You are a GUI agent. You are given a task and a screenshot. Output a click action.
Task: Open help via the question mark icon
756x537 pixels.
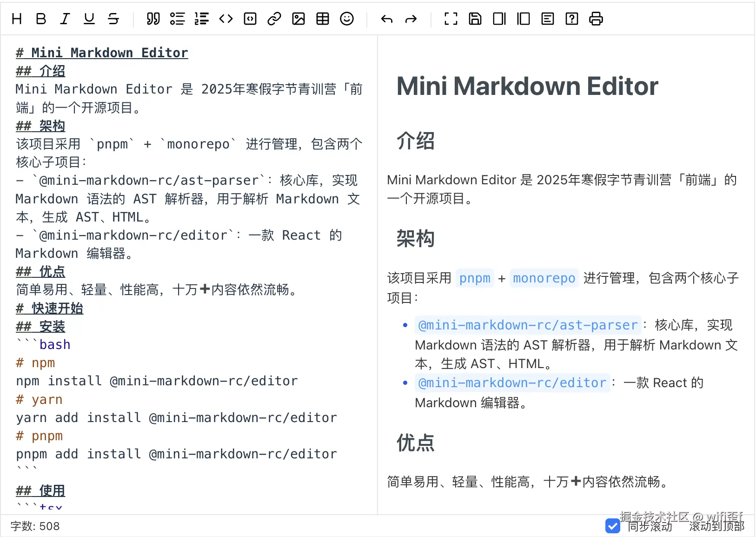[x=572, y=19]
